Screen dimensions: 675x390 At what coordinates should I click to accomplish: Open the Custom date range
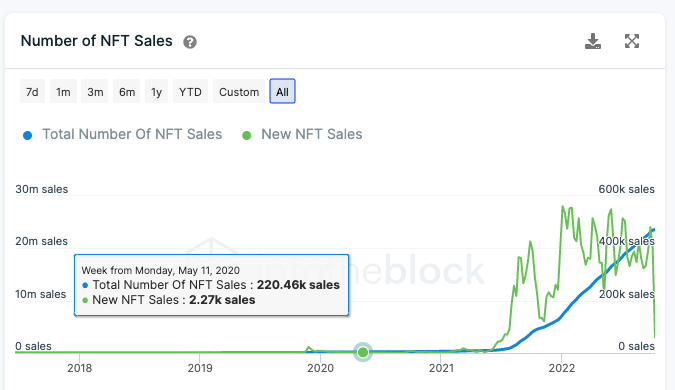239,92
